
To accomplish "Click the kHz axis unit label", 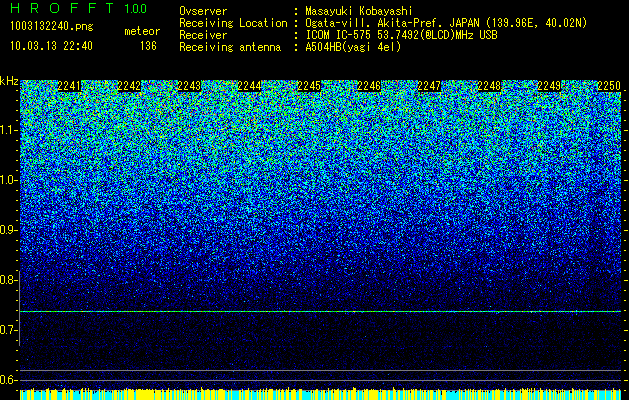I will 9,81.
